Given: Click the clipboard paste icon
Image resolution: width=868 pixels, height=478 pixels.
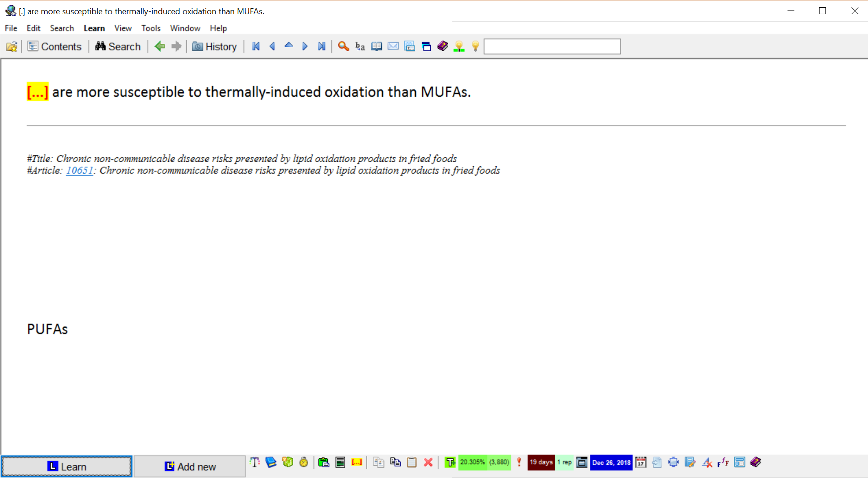Looking at the screenshot, I should tap(412, 462).
